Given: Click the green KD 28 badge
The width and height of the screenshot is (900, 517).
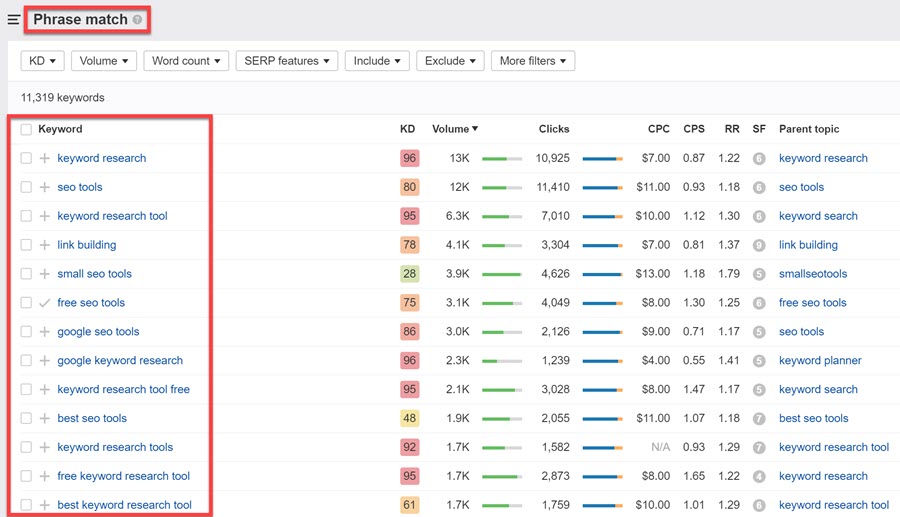Looking at the screenshot, I should coord(409,274).
